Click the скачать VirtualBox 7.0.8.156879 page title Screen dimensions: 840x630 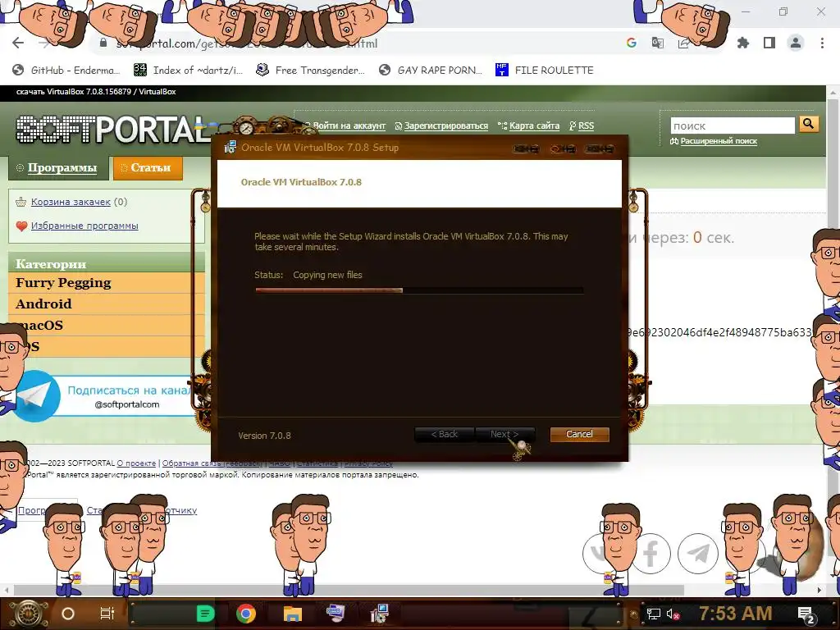pyautogui.click(x=96, y=92)
